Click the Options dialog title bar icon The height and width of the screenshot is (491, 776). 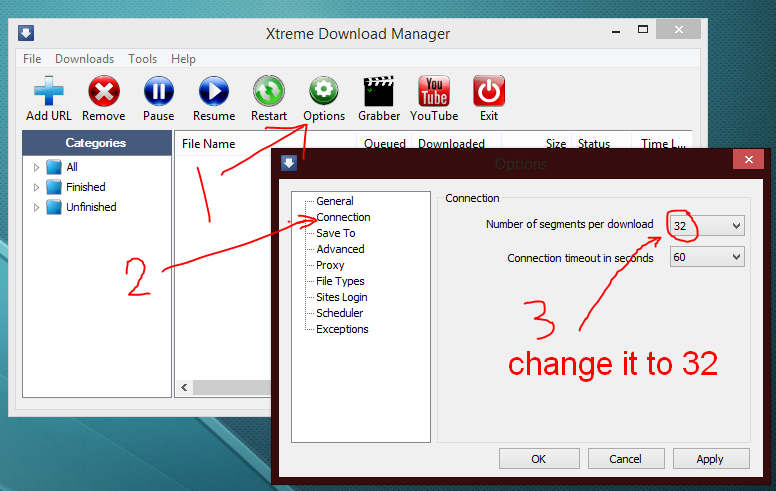point(289,163)
